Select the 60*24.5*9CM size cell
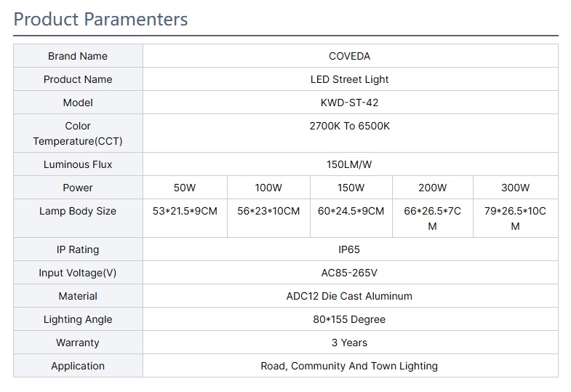571x392 pixels. click(351, 211)
